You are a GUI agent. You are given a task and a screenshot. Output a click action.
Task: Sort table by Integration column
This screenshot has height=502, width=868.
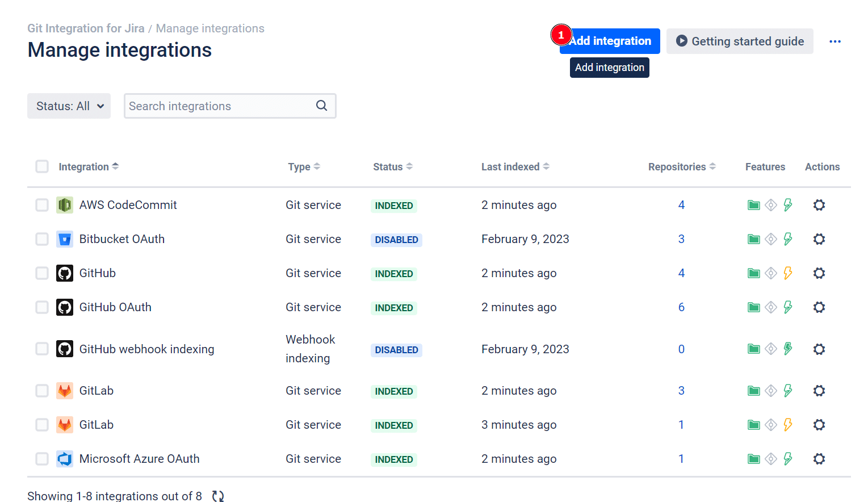click(89, 166)
